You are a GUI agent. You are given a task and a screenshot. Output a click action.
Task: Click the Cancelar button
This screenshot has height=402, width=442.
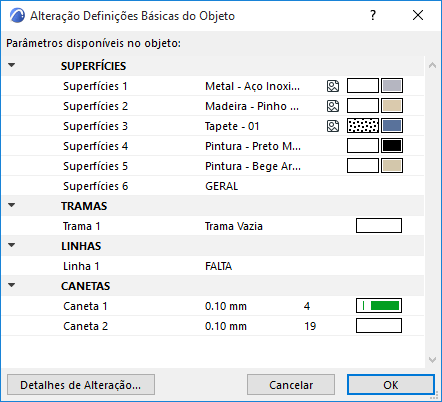[x=291, y=385]
